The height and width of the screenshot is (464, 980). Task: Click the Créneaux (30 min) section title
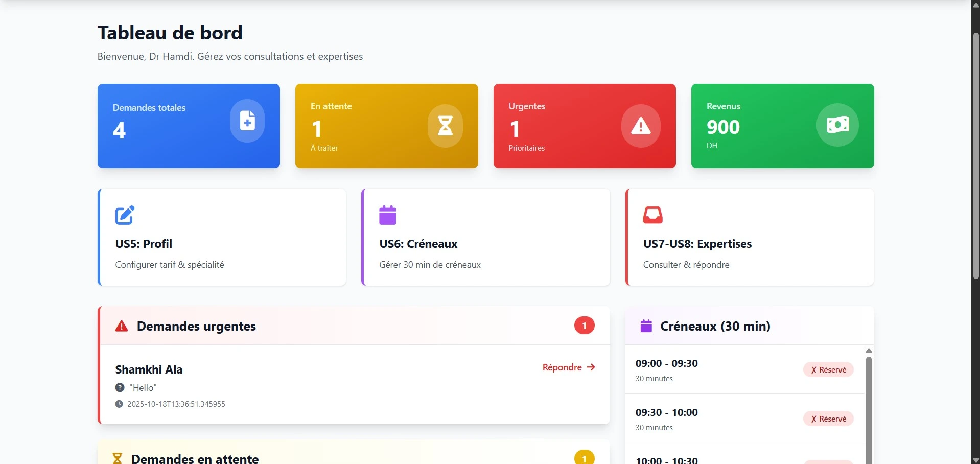pyautogui.click(x=715, y=326)
